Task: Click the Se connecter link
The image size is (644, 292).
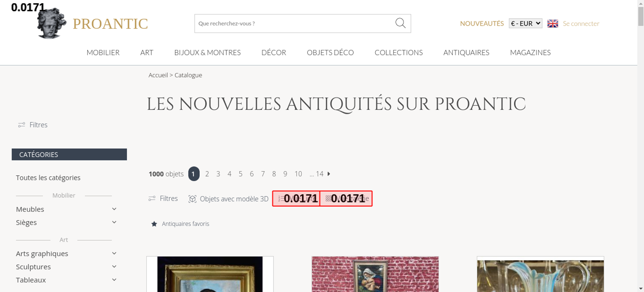Action: pos(581,23)
